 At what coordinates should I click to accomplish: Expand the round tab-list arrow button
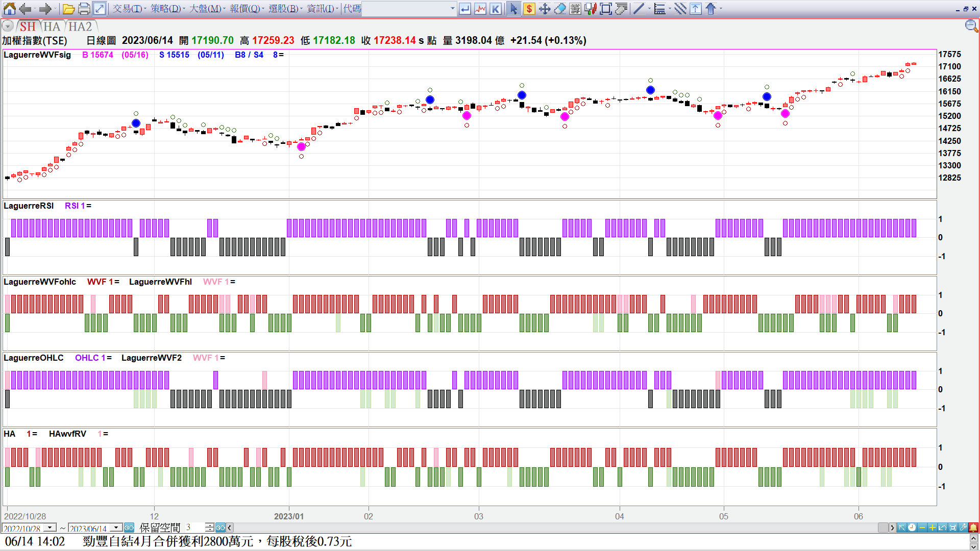click(x=8, y=26)
